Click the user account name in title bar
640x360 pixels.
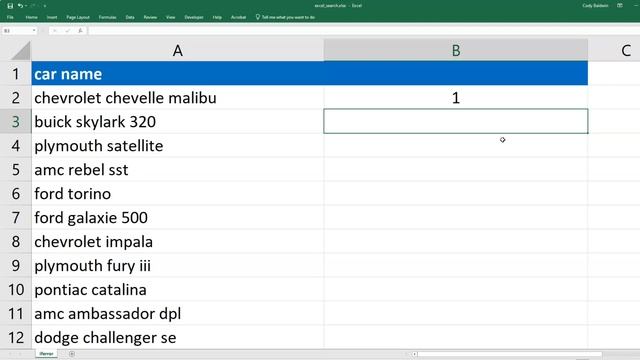595,6
